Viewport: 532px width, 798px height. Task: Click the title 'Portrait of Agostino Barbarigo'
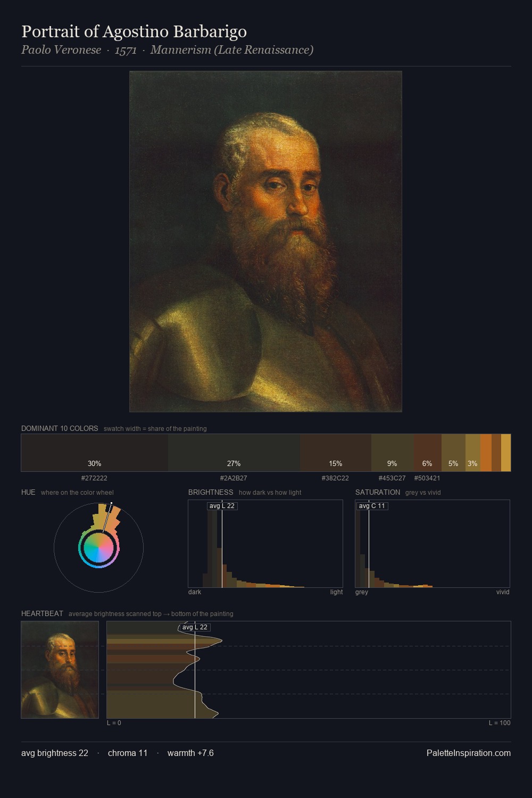[134, 31]
